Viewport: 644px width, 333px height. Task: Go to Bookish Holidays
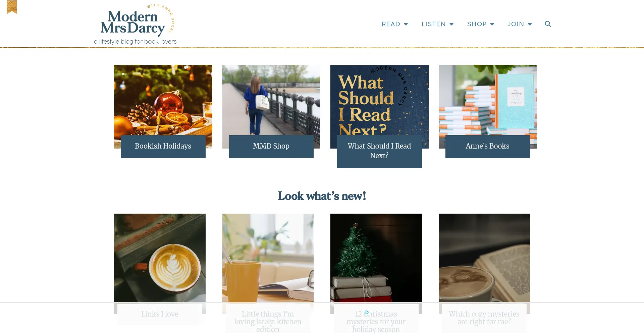[x=163, y=146]
